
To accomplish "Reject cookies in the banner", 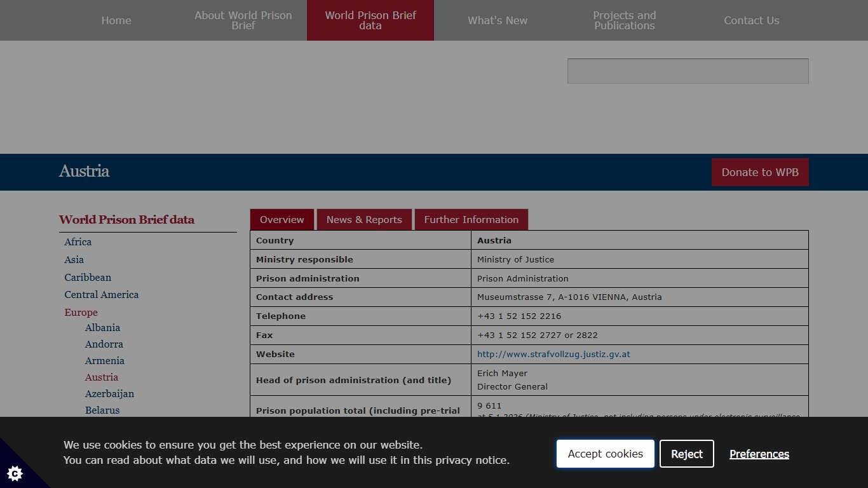I will [686, 454].
